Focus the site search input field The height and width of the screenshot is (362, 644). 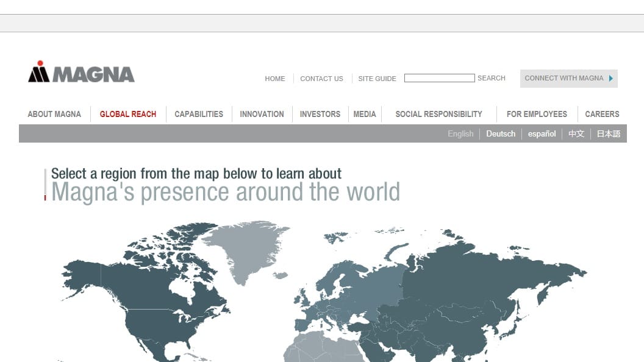point(440,78)
